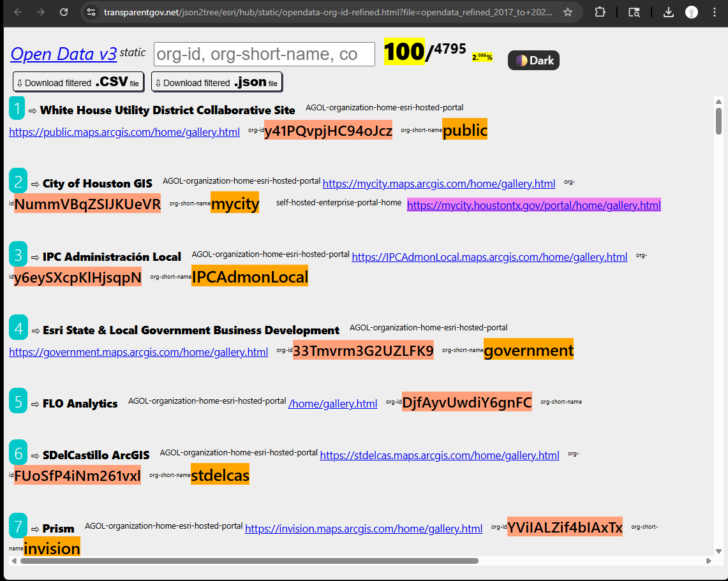Select org-short-name public
The height and width of the screenshot is (581, 728).
tap(464, 130)
